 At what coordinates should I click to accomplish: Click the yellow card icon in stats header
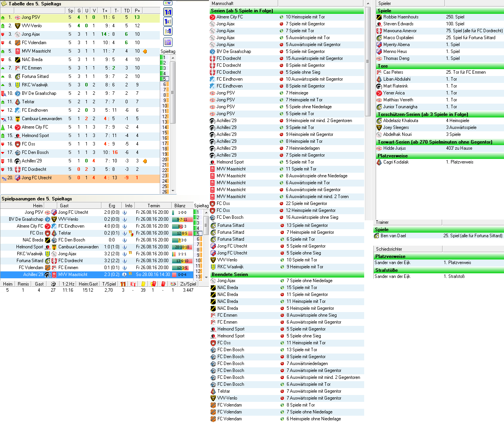point(143,284)
